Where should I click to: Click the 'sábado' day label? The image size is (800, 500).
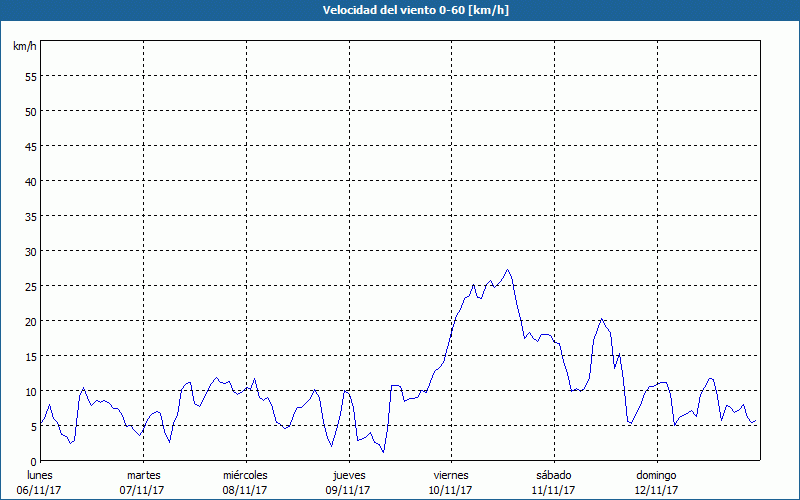553,475
